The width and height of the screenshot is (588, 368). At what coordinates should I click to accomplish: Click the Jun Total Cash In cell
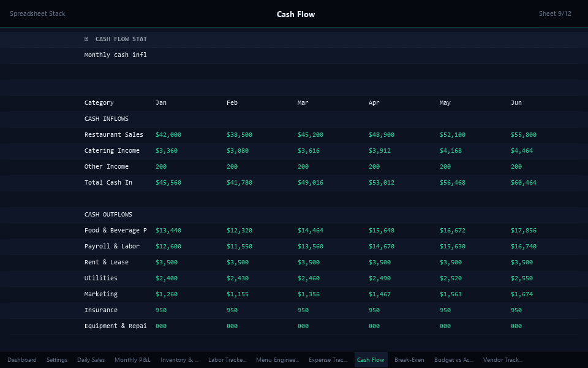[524, 183]
